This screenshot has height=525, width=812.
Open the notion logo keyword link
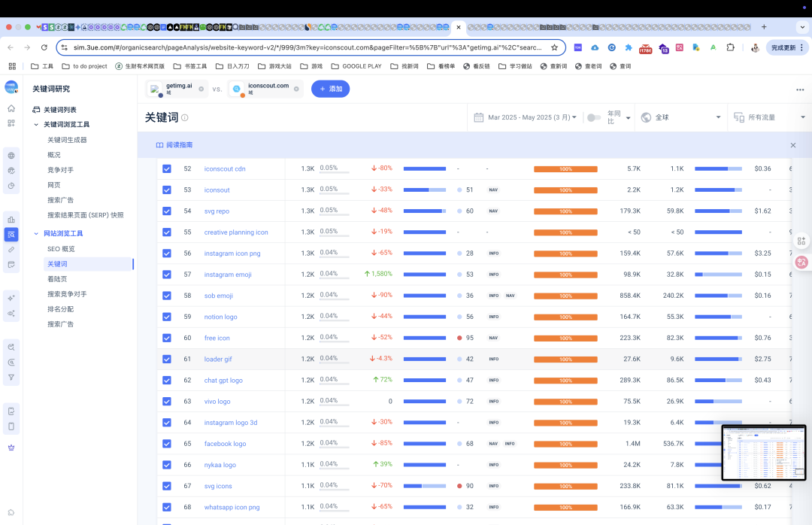[x=220, y=317]
